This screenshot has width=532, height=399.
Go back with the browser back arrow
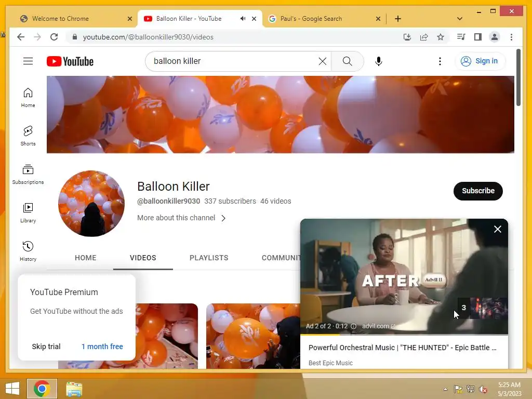click(x=21, y=37)
